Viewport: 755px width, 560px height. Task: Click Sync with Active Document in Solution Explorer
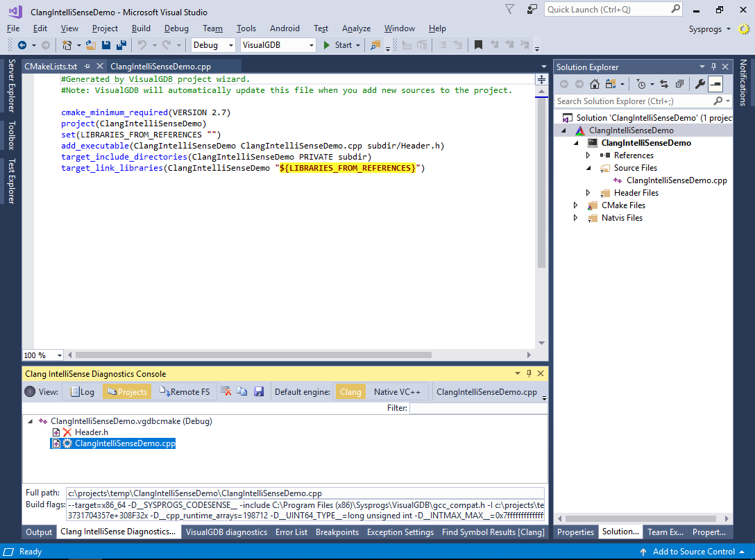point(664,83)
